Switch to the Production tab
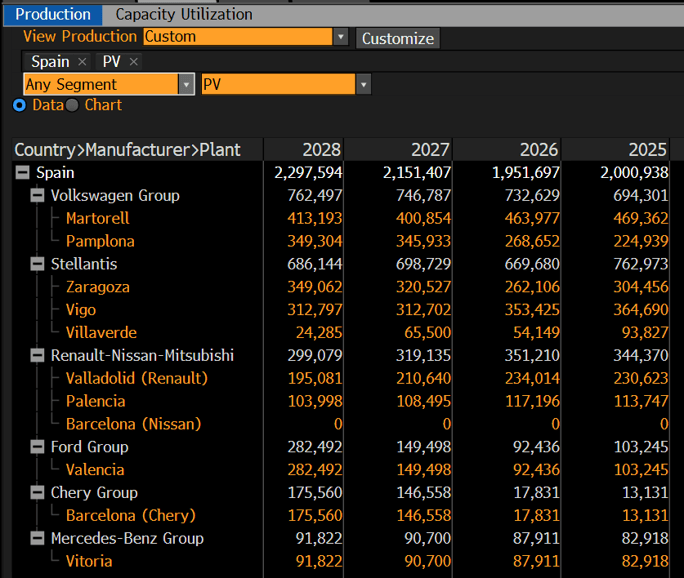Image resolution: width=684 pixels, height=578 pixels. coord(53,14)
